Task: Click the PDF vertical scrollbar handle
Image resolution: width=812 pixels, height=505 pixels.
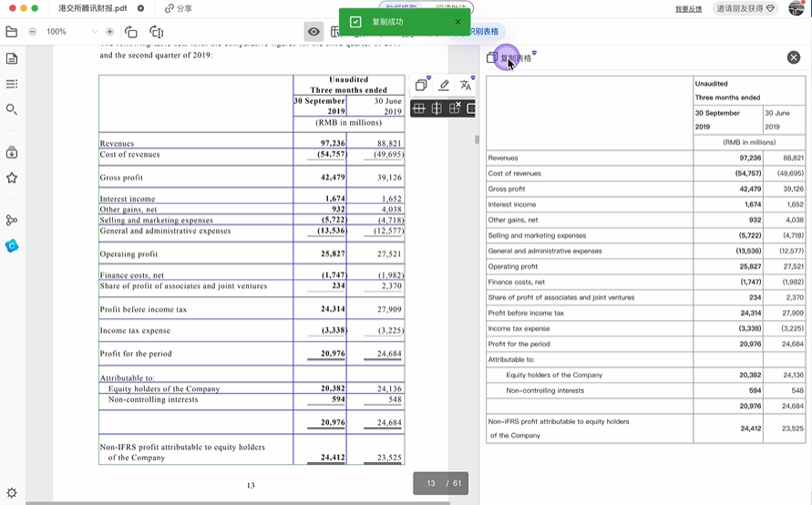Action: coord(477,139)
